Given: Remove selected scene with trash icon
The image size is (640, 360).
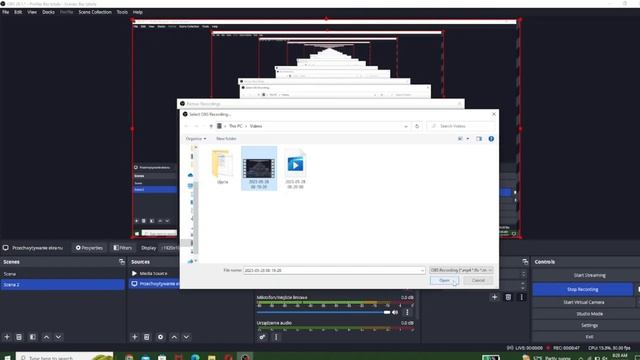Looking at the screenshot, I should 19,337.
